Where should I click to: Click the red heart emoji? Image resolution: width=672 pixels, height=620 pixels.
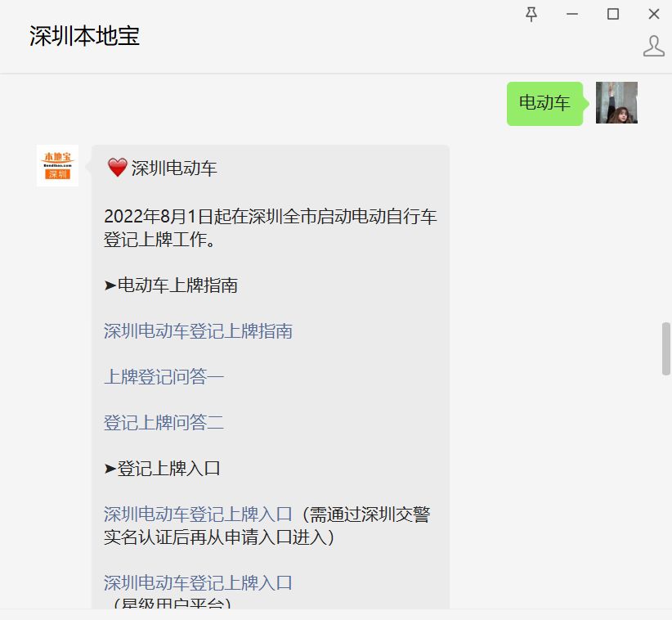(117, 167)
